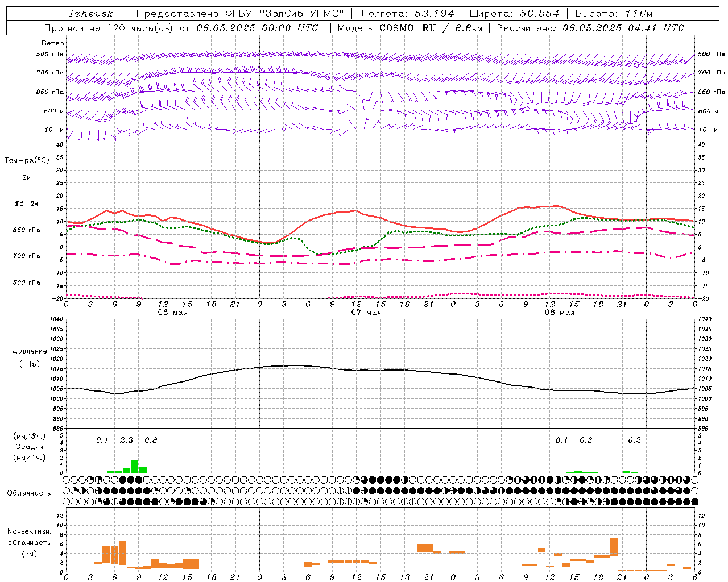
Task: Click the Ветер wind panel label
Action: coord(52,43)
